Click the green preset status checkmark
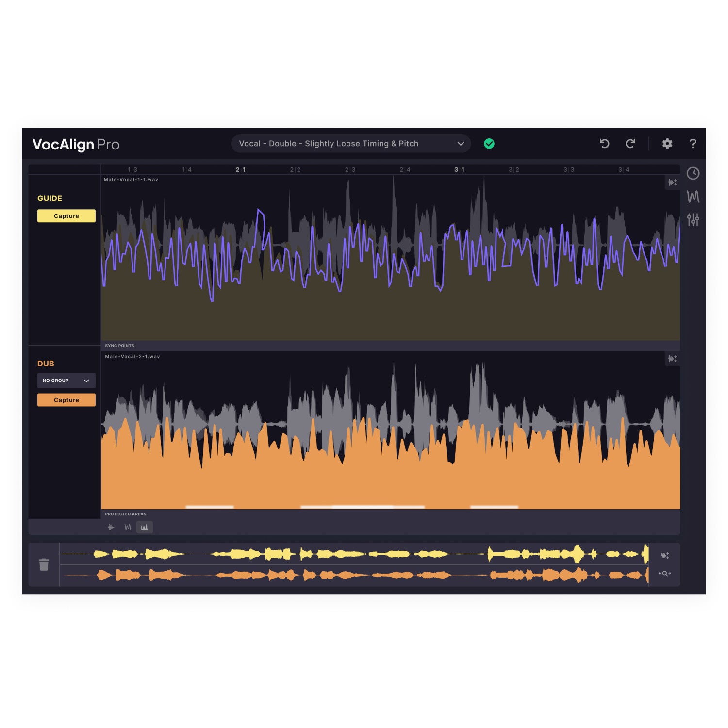 [x=489, y=144]
